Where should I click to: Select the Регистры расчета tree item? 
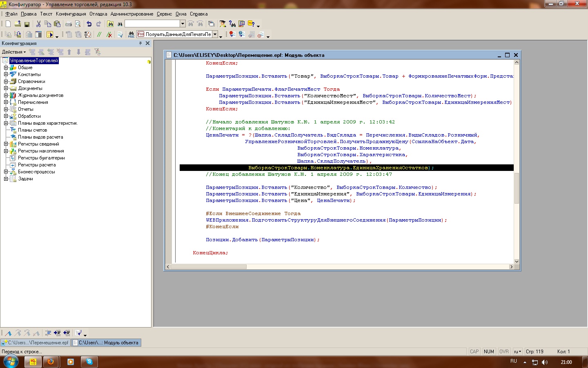pos(37,165)
